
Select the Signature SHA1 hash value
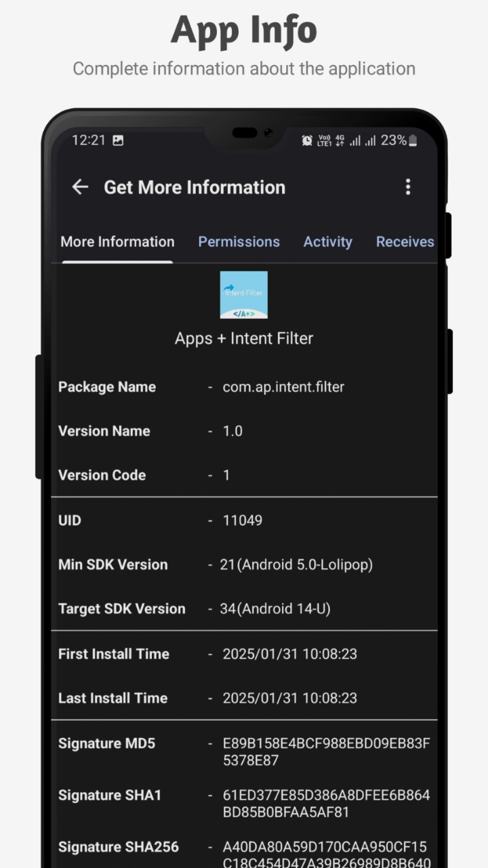pos(326,804)
